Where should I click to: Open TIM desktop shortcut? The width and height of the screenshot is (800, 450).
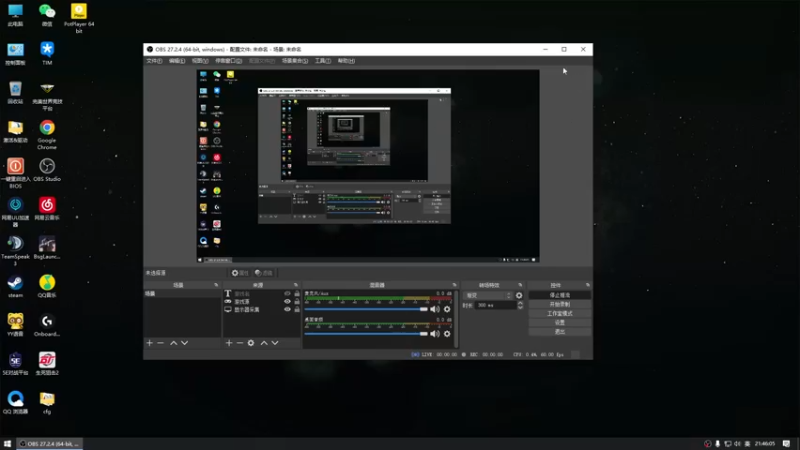(47, 53)
